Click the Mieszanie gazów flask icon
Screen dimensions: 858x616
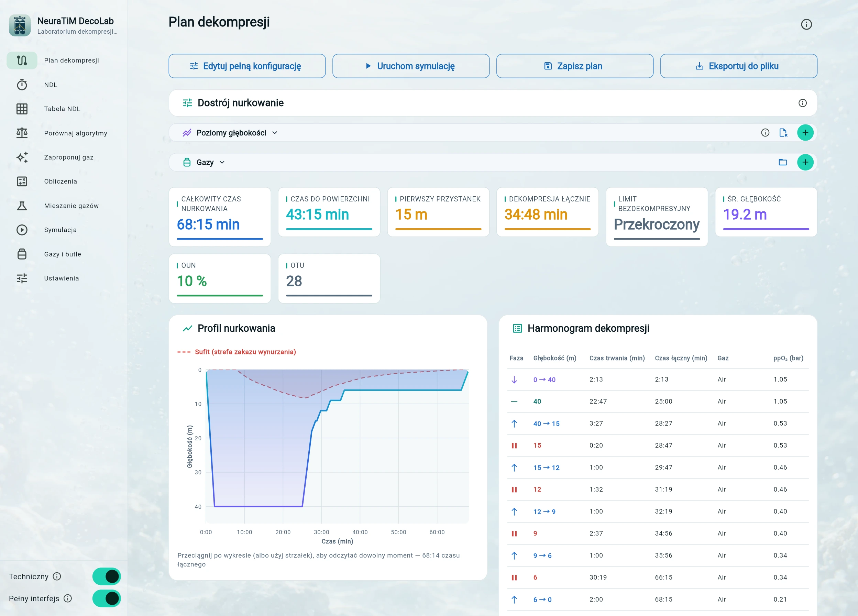click(x=22, y=206)
